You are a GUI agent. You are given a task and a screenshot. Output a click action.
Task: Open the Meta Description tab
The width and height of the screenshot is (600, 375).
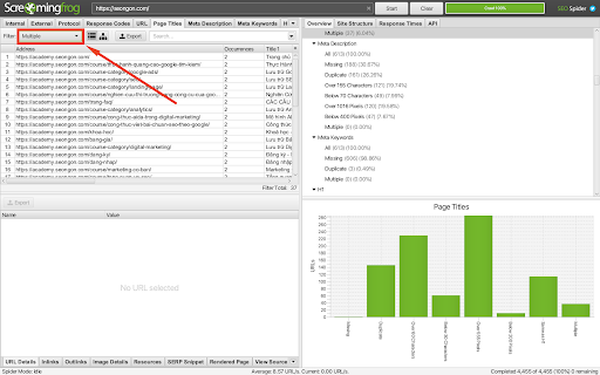point(210,23)
